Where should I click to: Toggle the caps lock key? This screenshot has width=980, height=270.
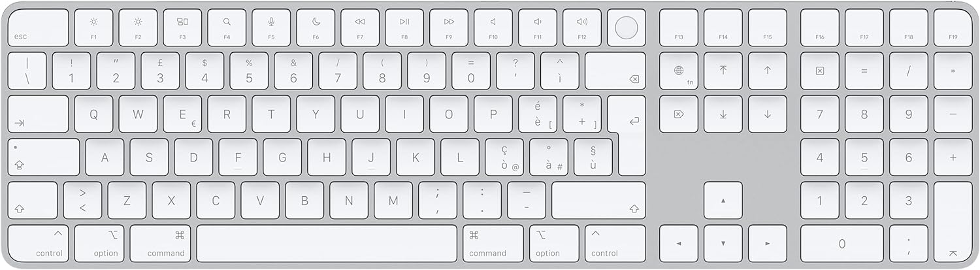(44, 157)
